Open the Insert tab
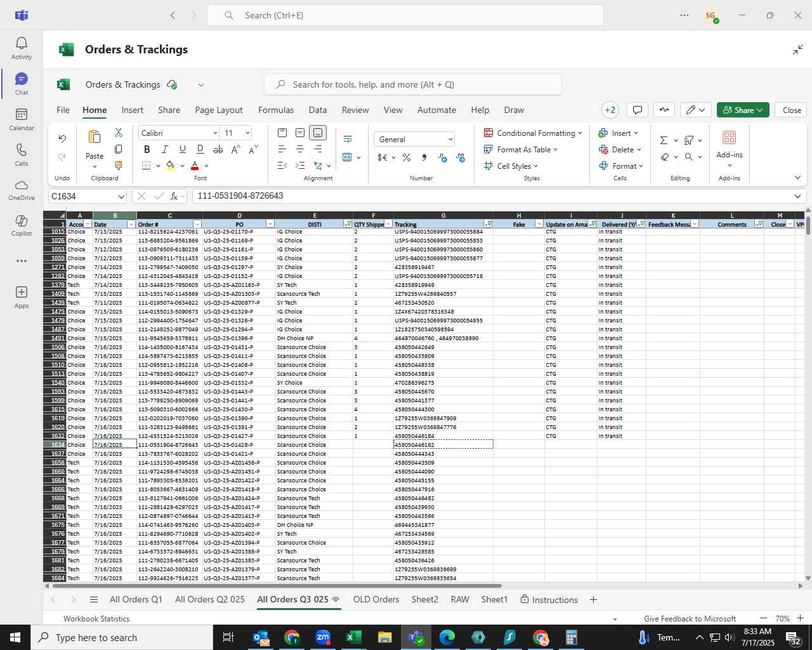812x650 pixels. pyautogui.click(x=133, y=110)
